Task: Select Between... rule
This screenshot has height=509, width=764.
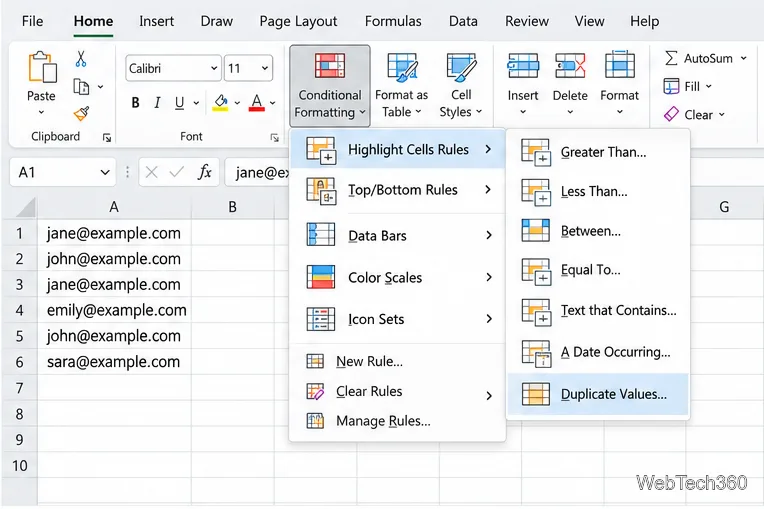Action: (x=598, y=230)
